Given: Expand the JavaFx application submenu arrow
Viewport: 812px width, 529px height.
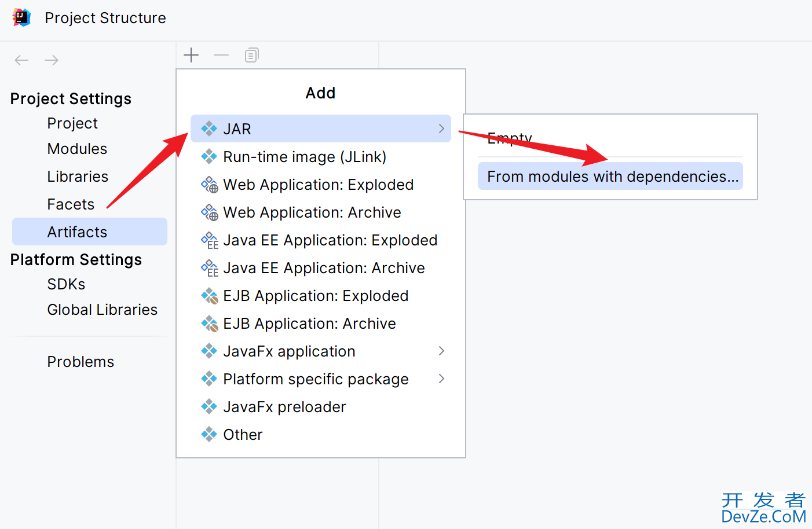Looking at the screenshot, I should (x=441, y=351).
